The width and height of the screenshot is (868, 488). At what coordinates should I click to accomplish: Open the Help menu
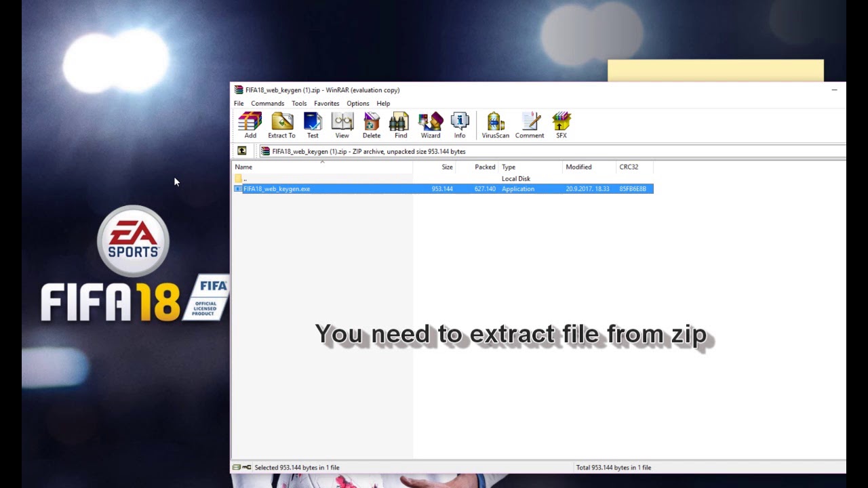[383, 104]
